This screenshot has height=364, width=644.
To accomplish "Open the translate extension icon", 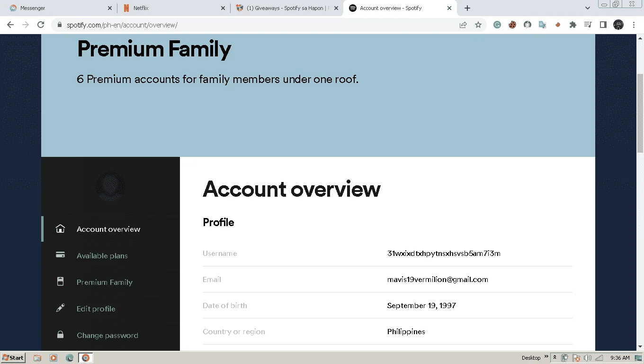I will [543, 25].
